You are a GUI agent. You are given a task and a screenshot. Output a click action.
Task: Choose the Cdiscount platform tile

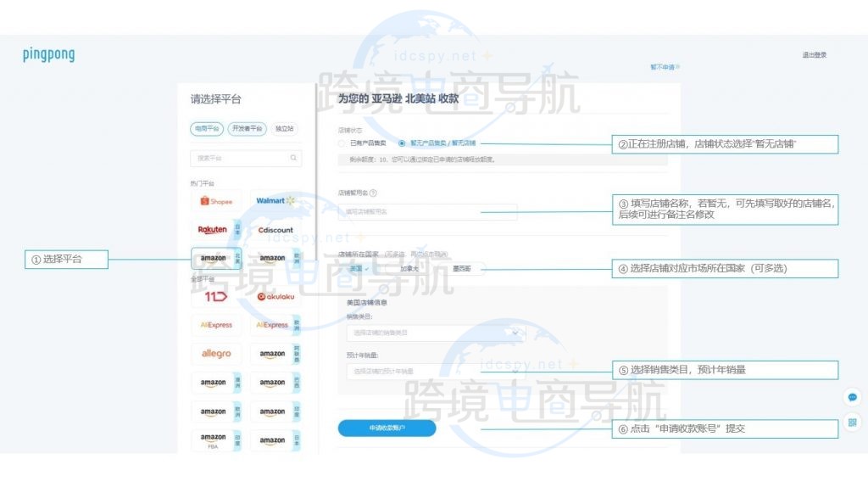pyautogui.click(x=275, y=229)
